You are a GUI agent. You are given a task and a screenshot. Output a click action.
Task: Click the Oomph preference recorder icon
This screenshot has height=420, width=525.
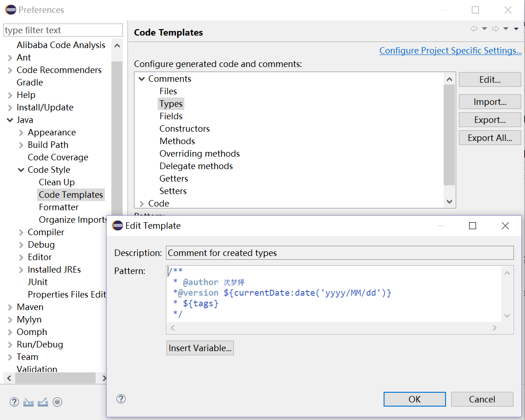57,402
